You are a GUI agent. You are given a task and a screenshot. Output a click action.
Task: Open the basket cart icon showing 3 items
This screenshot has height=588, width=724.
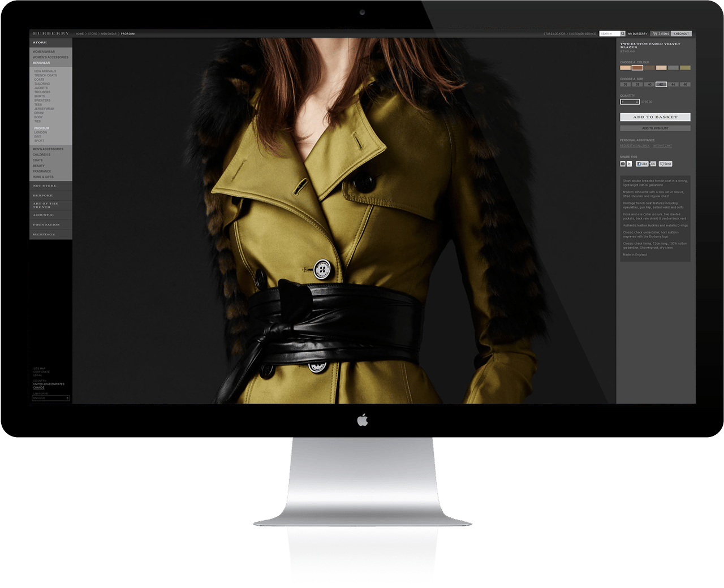point(654,34)
